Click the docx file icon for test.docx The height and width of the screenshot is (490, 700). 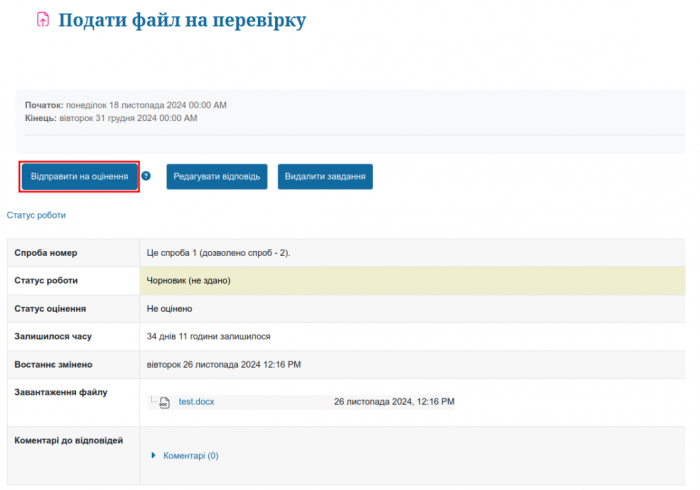(x=164, y=402)
